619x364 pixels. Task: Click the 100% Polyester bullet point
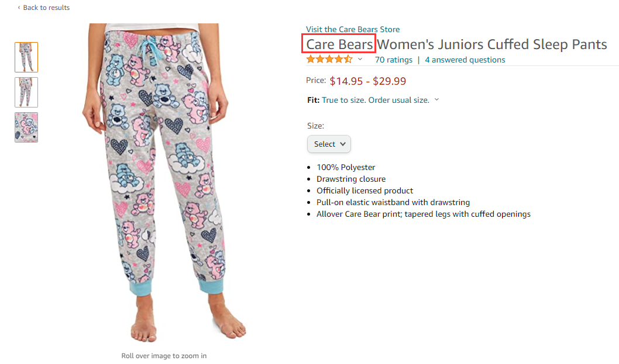tap(346, 167)
